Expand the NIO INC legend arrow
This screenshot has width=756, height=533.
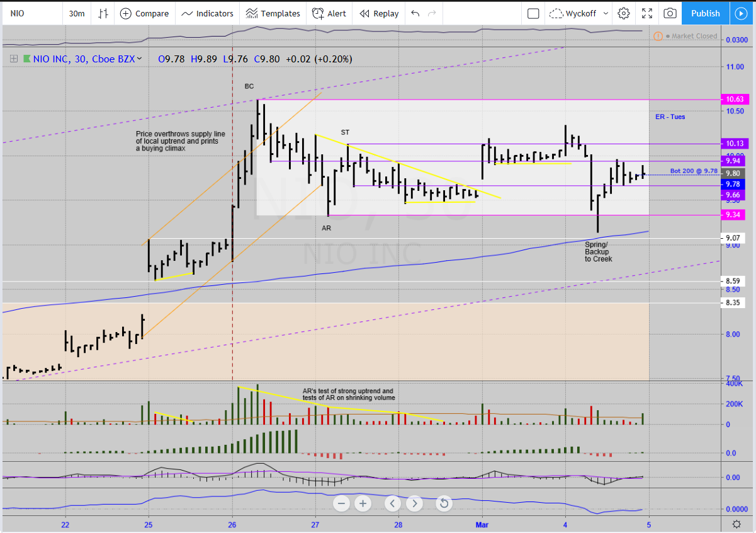(x=139, y=59)
